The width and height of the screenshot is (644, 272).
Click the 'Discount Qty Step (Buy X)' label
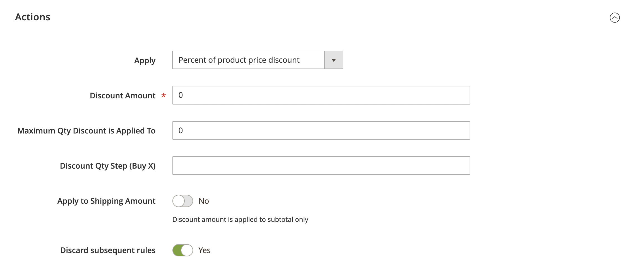(x=108, y=166)
